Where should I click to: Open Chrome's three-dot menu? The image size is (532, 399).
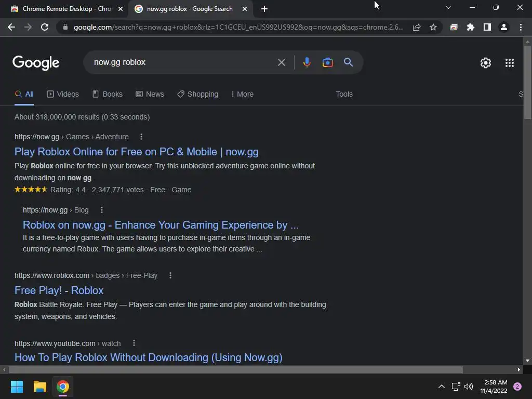point(521,27)
